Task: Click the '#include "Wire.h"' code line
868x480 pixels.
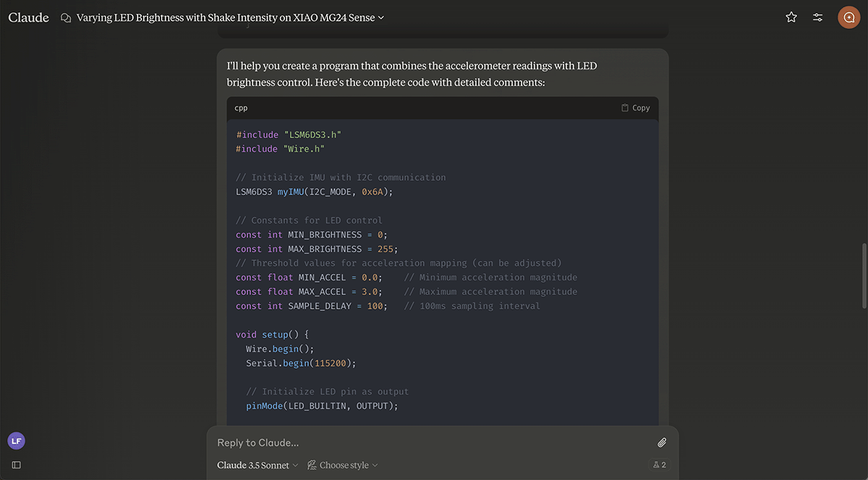Action: point(280,149)
